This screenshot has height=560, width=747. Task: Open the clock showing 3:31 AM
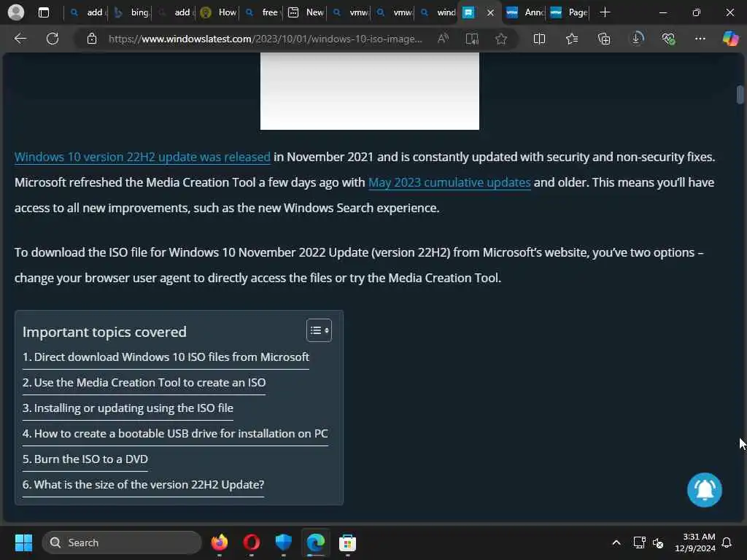click(694, 542)
